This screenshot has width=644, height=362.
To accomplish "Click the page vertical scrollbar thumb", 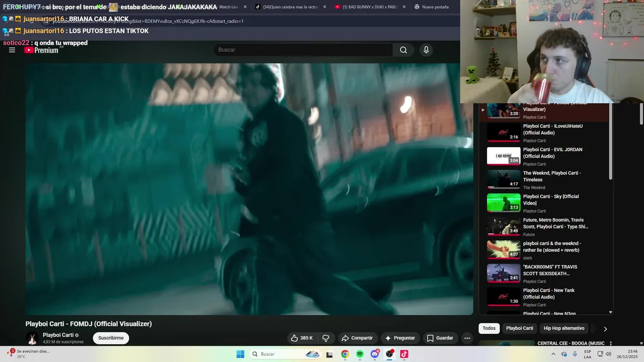I will [641, 114].
